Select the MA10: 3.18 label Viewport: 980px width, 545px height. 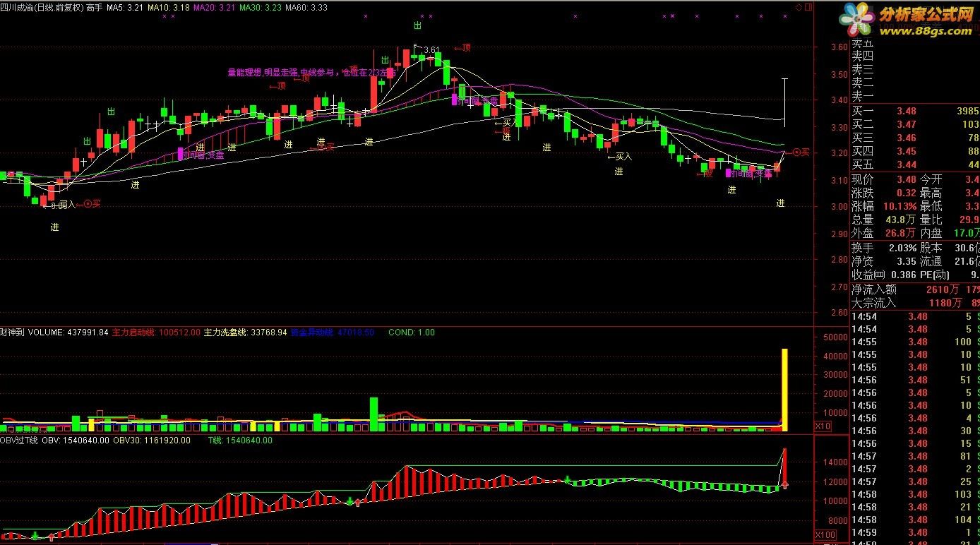168,7
